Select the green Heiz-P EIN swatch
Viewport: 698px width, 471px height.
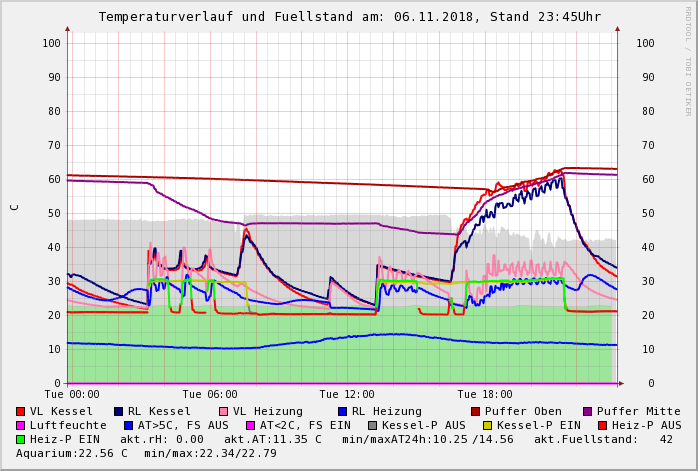coord(21,440)
